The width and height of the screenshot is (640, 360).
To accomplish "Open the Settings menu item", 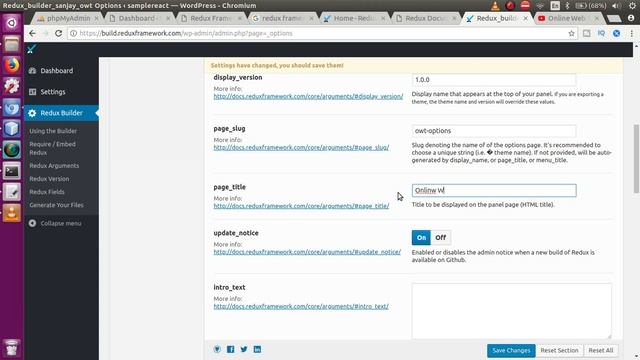I will pyautogui.click(x=61, y=92).
